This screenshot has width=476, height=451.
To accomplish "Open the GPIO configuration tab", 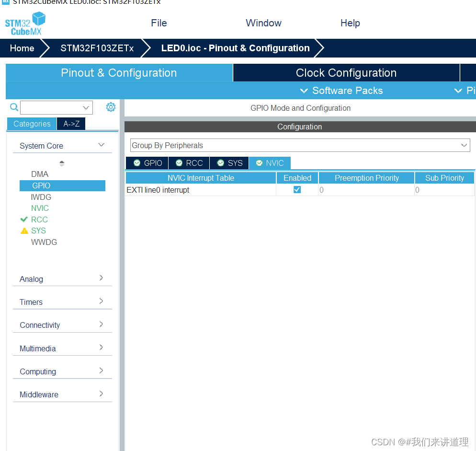I will tap(147, 163).
